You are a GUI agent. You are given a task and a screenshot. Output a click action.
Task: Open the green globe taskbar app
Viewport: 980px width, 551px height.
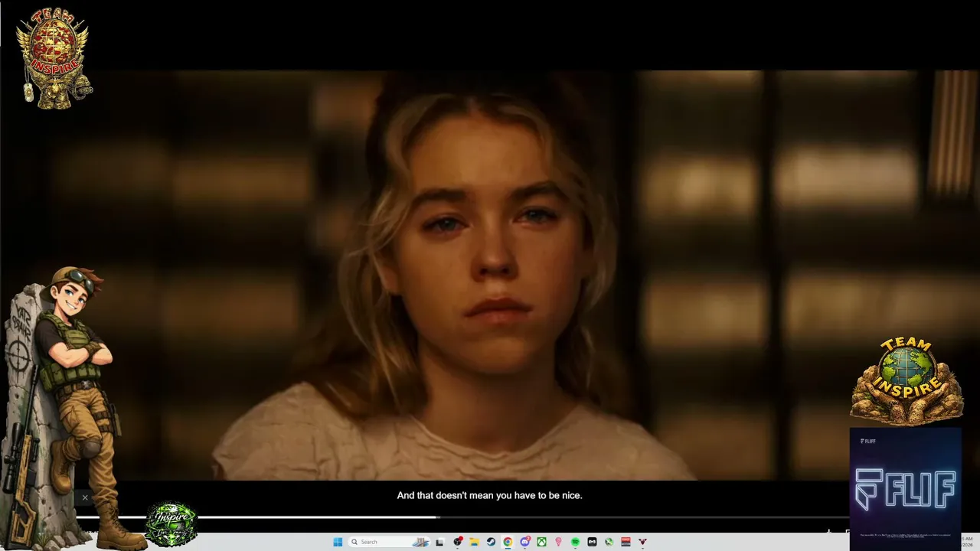click(609, 542)
